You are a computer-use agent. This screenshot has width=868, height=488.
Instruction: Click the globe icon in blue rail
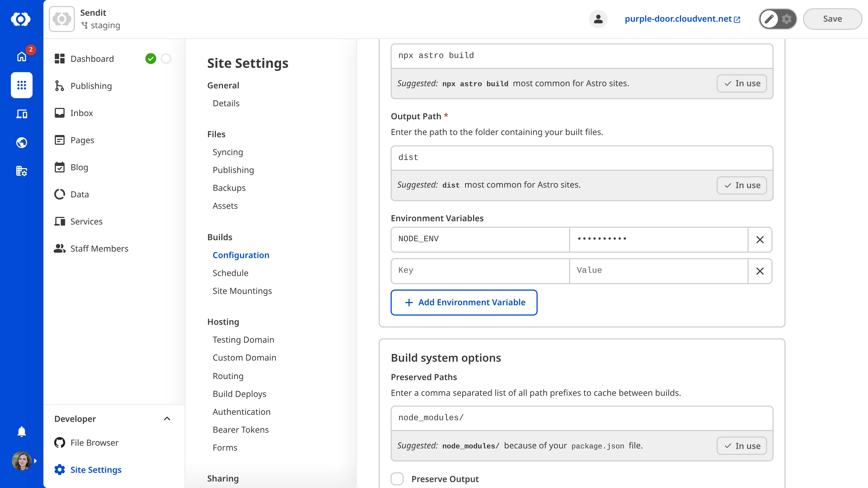tap(21, 142)
